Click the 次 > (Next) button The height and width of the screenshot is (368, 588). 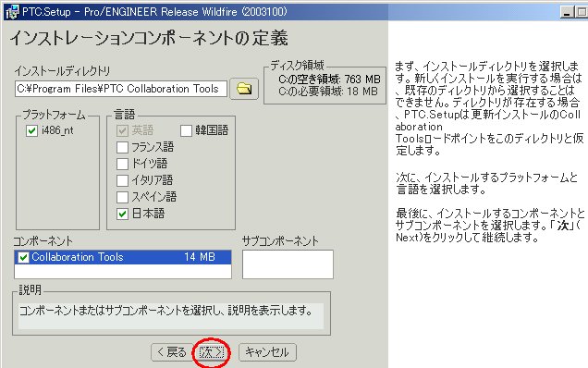(x=211, y=352)
